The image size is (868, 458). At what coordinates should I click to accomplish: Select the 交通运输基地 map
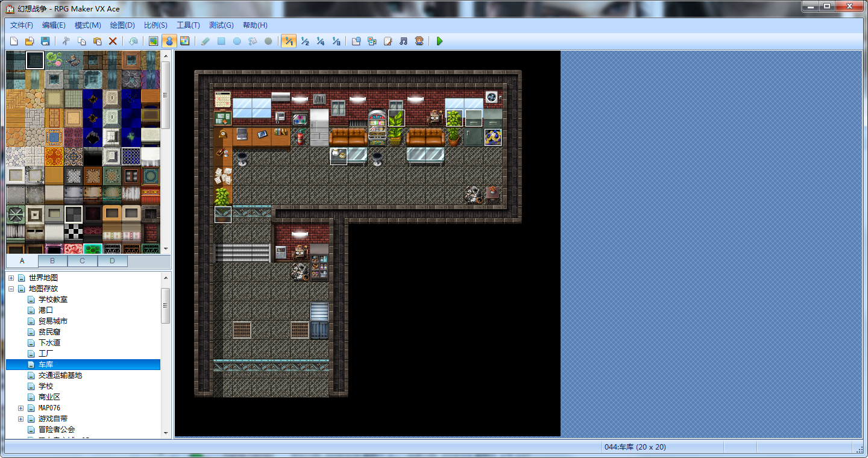[x=60, y=375]
